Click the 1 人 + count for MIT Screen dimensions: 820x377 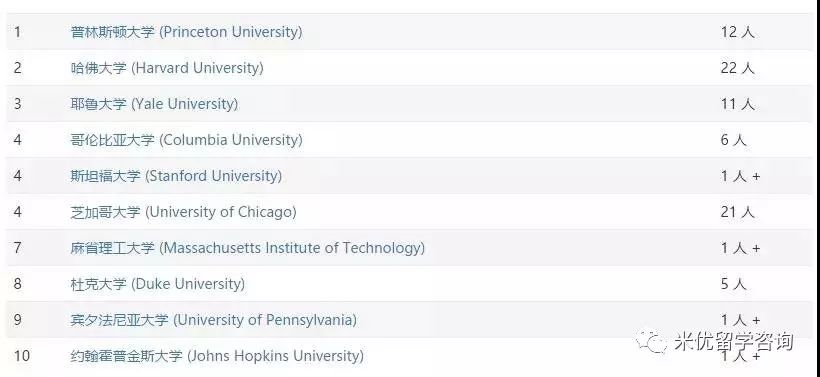pos(741,248)
